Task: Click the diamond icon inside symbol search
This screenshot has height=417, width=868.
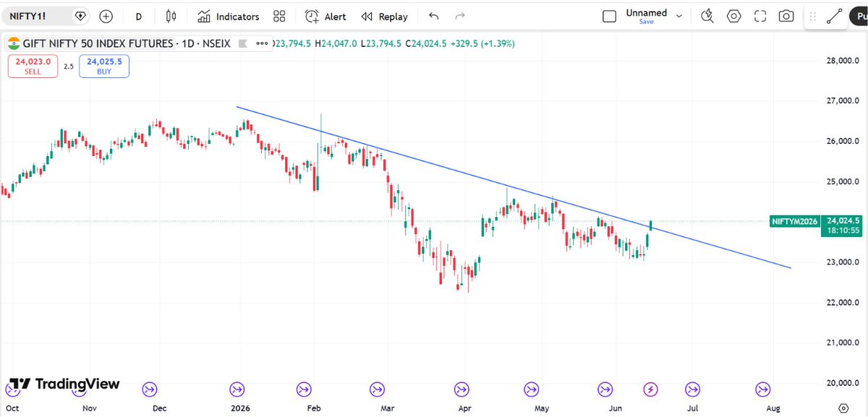Action: pyautogui.click(x=80, y=16)
